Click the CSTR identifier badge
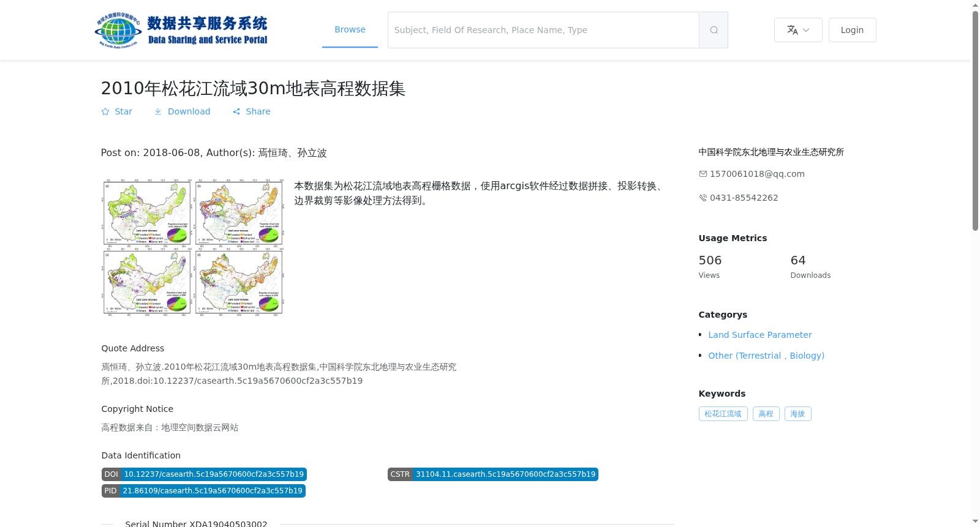 pyautogui.click(x=492, y=474)
